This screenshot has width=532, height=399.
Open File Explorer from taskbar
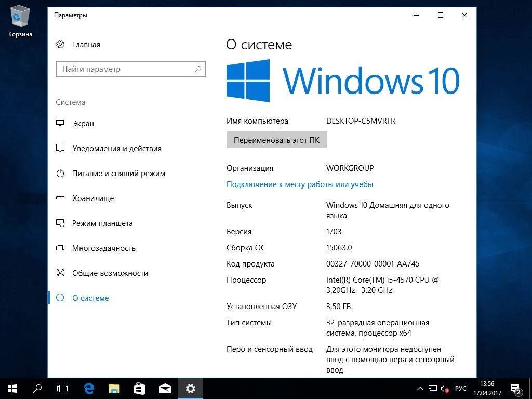point(114,389)
